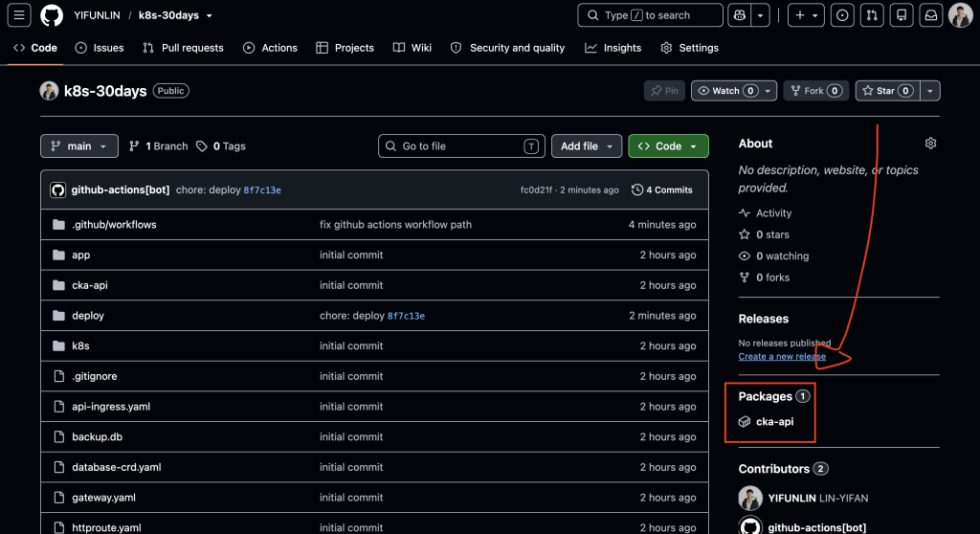Viewport: 980px width, 534px height.
Task: Open the cka-api folder
Action: [x=89, y=285]
